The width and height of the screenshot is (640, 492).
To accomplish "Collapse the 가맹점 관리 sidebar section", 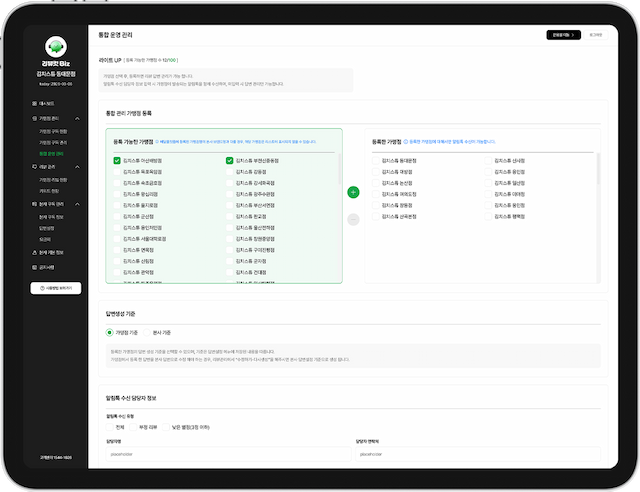I will pyautogui.click(x=79, y=118).
